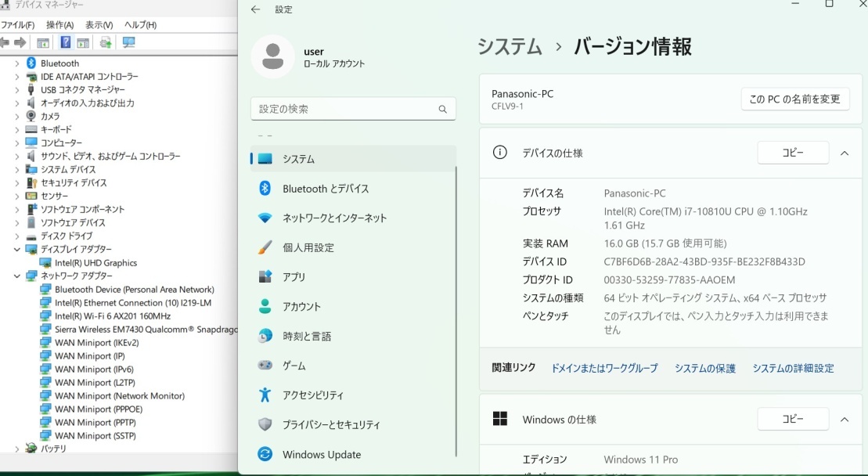Screen dimensions: 868x476
Task: Click the Bluetooth icon in device tree
Action: (x=31, y=63)
